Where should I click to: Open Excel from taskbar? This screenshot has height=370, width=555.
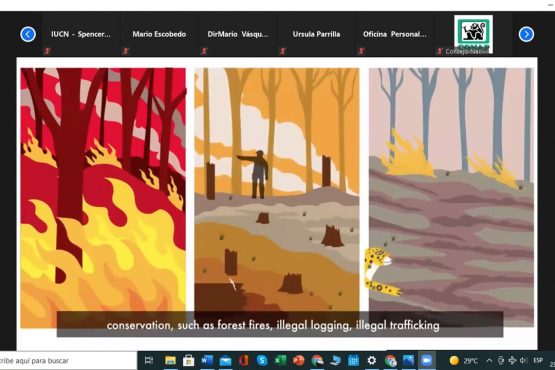[x=280, y=361]
